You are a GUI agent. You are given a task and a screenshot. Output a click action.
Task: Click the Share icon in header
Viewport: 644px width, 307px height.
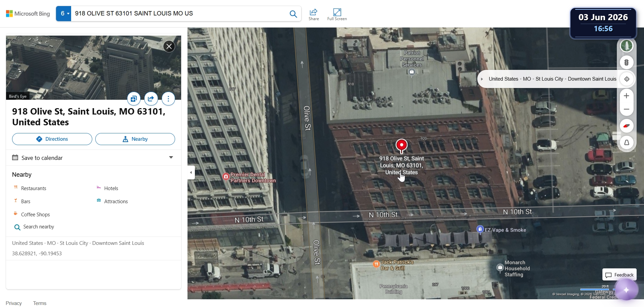314,14
